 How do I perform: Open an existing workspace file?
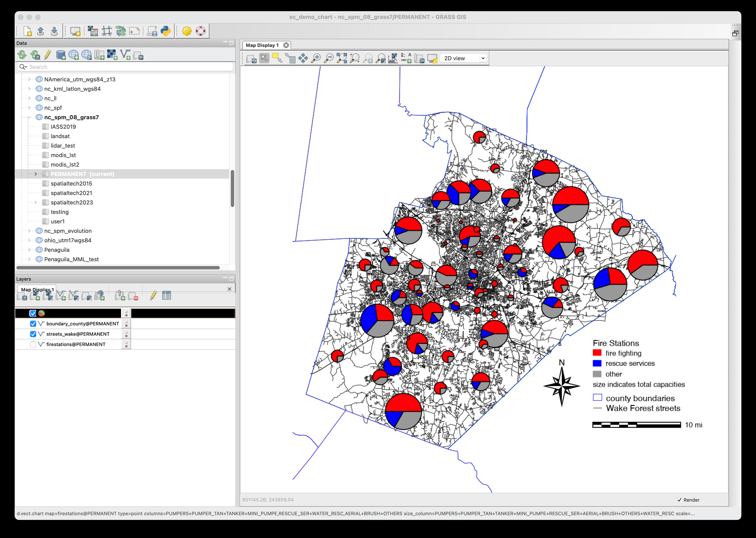[x=40, y=31]
